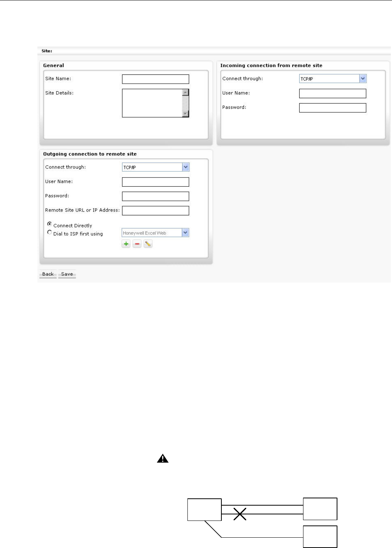This screenshot has height=548, width=392.
Task: Select the Connect Directly radio button
Action: click(x=50, y=224)
